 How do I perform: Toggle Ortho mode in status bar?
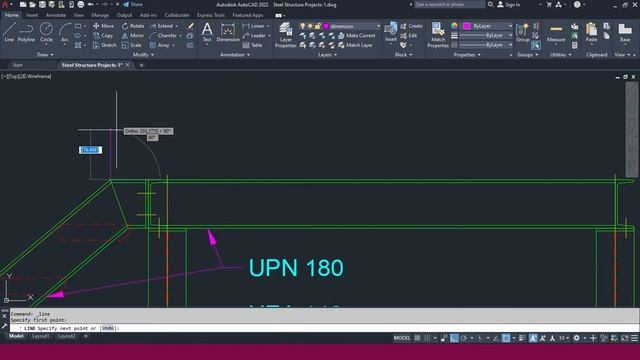(x=454, y=338)
